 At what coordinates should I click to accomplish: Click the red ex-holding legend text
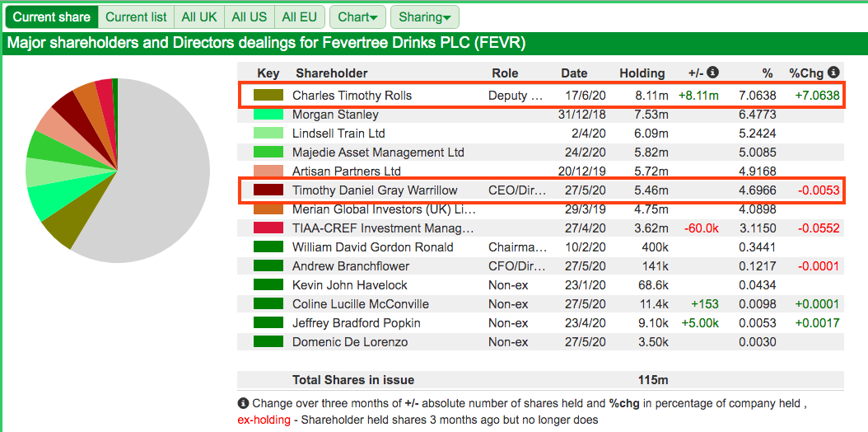[264, 420]
